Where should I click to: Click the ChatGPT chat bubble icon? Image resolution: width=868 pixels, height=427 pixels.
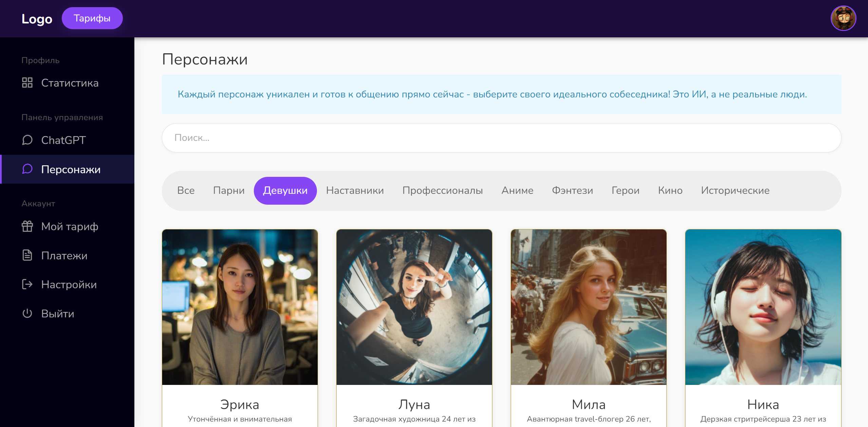pyautogui.click(x=27, y=140)
